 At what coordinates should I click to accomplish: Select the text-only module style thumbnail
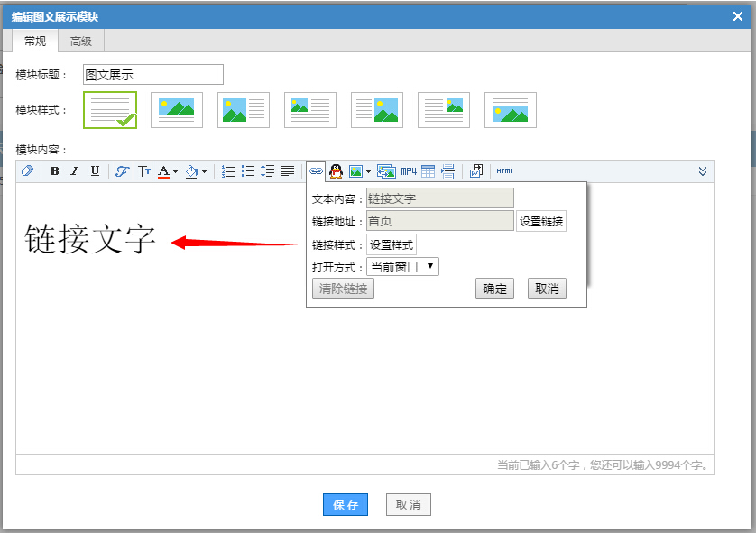[x=110, y=110]
